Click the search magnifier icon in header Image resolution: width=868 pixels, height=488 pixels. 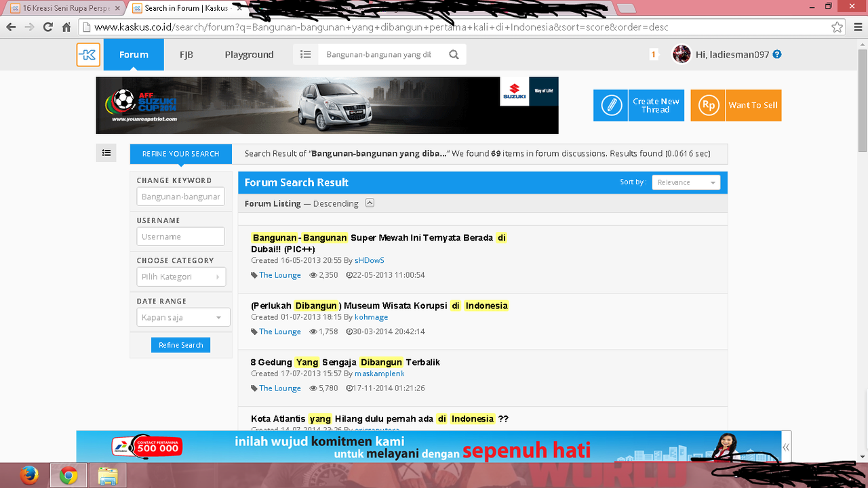click(454, 55)
